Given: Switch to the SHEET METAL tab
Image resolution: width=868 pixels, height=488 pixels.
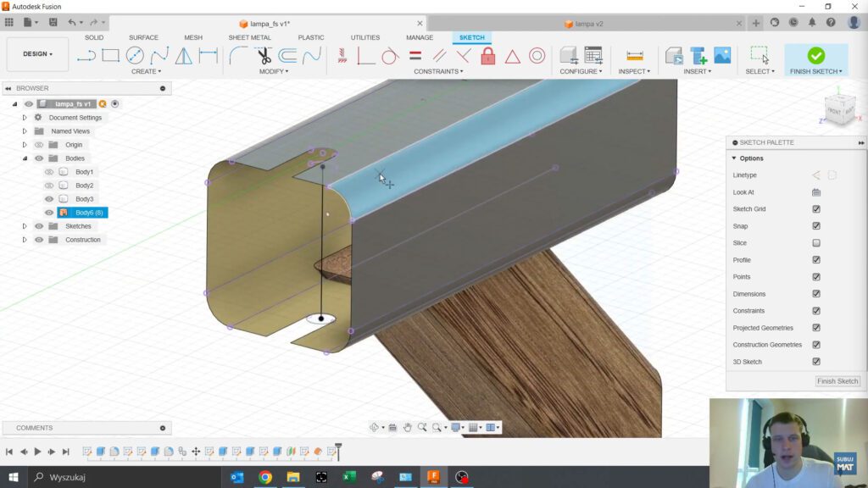Looking at the screenshot, I should pyautogui.click(x=249, y=37).
